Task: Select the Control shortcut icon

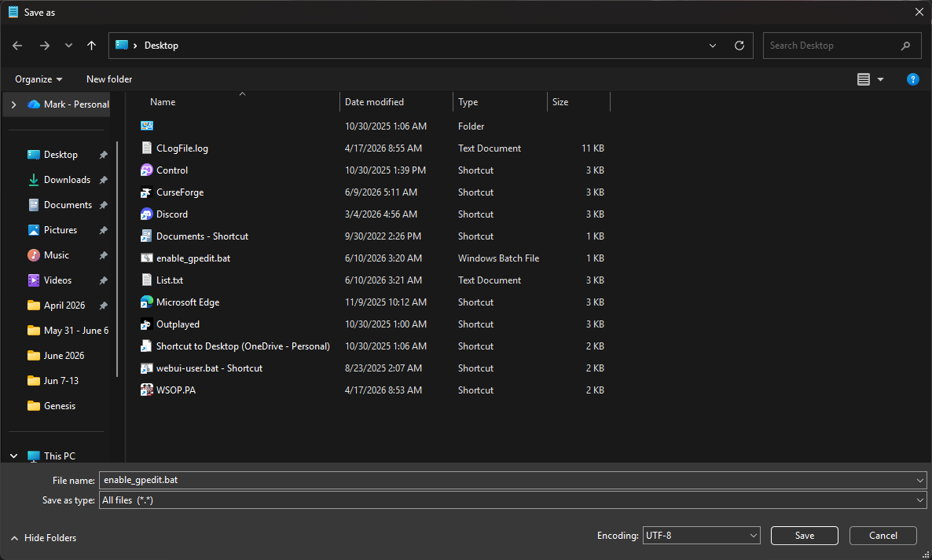Action: point(147,170)
